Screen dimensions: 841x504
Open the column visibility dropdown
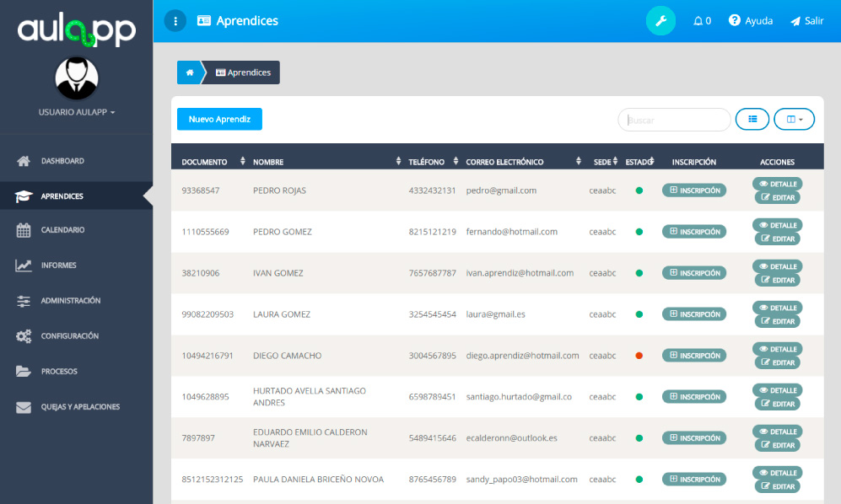coord(794,120)
